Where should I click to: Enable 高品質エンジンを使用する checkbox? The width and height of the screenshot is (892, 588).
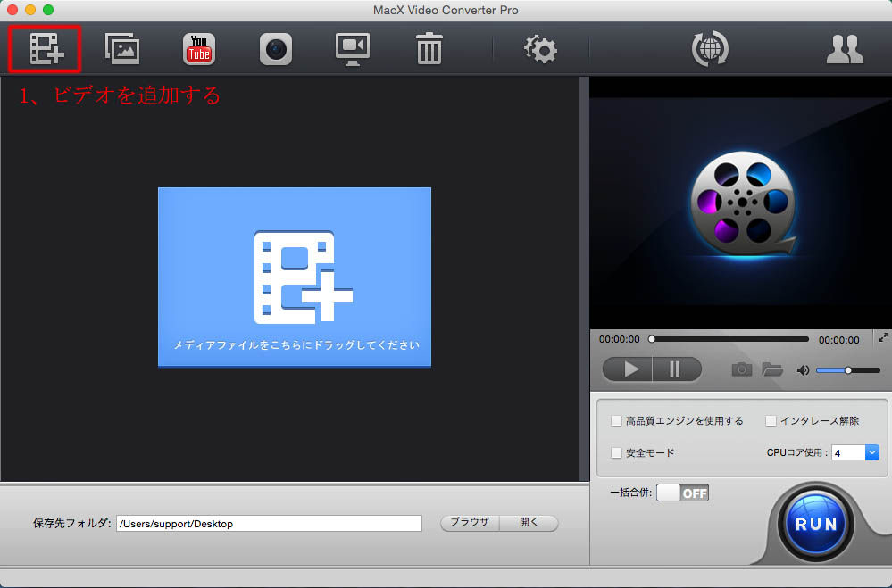coord(616,421)
